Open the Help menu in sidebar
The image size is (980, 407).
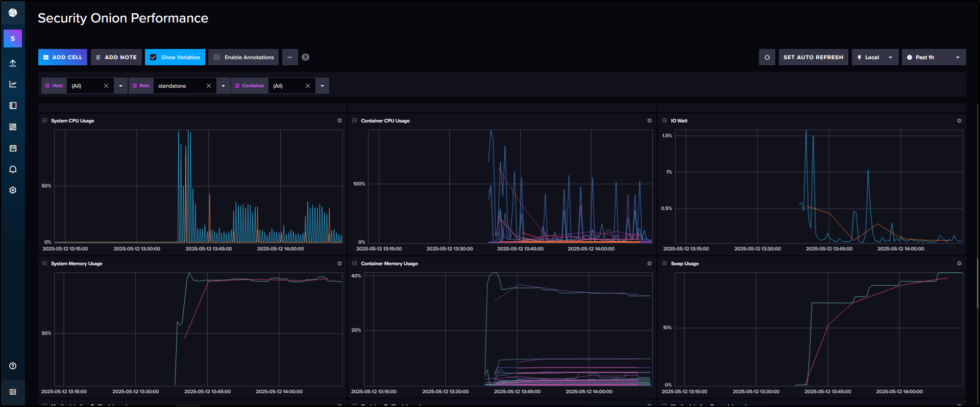pos(13,366)
